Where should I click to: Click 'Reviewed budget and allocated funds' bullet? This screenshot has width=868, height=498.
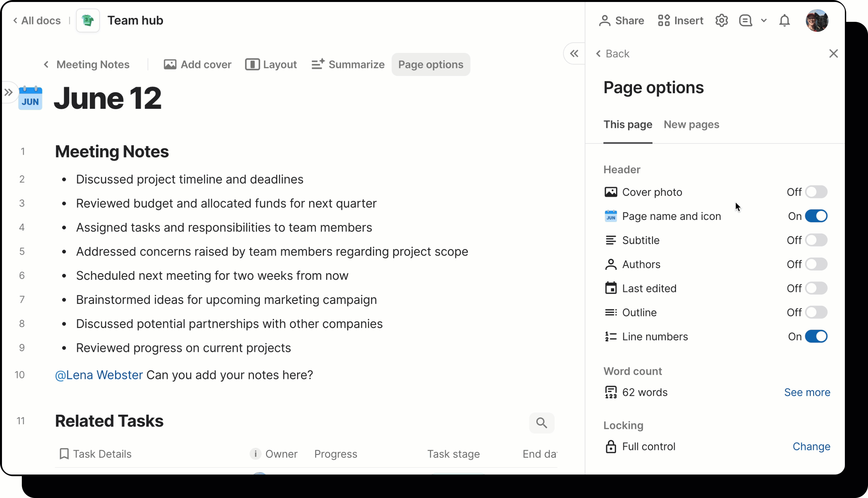[226, 203]
